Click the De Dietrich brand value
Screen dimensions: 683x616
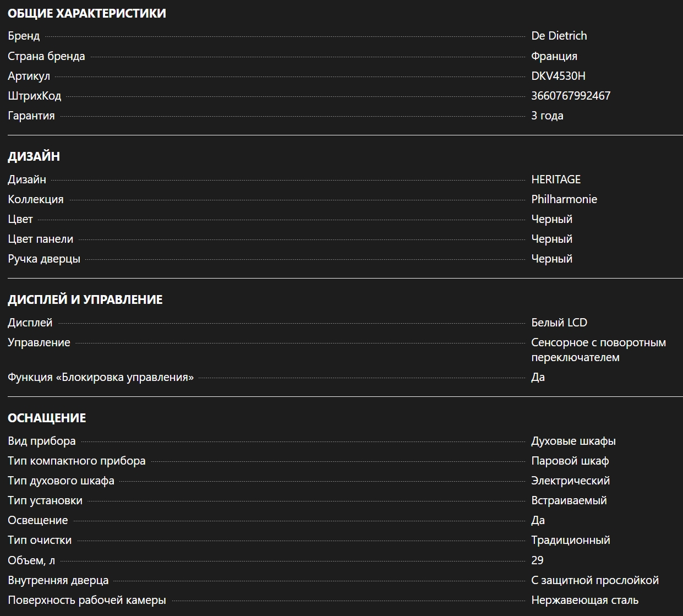click(559, 36)
